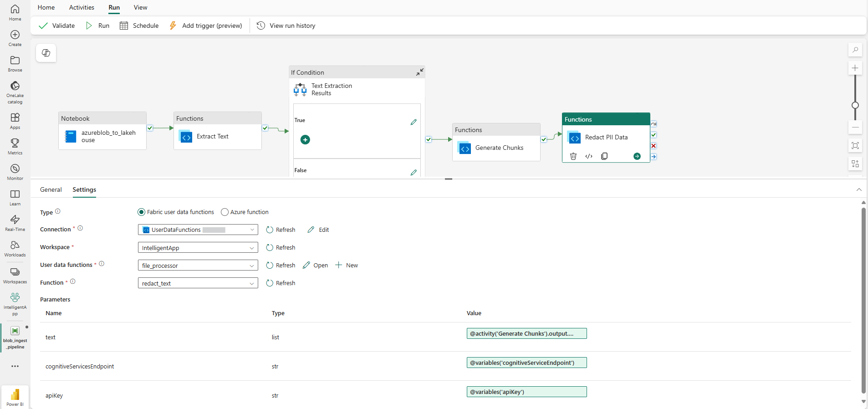Click Edit next to Connection
The height and width of the screenshot is (409, 868).
click(x=318, y=230)
